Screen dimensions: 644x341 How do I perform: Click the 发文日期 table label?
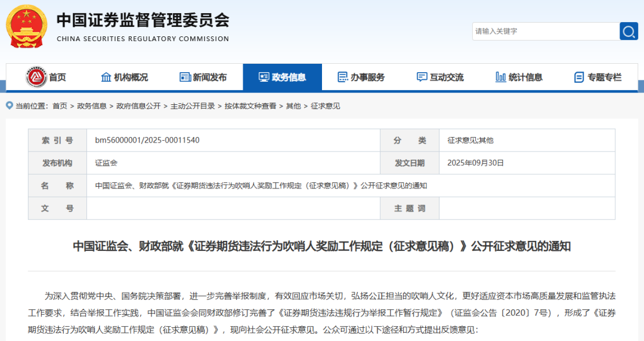tap(410, 163)
